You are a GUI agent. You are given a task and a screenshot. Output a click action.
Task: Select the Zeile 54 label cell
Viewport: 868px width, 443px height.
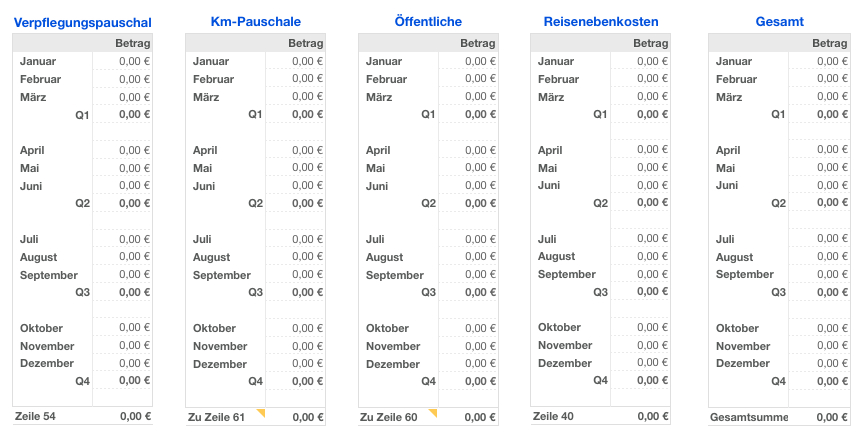(35, 416)
